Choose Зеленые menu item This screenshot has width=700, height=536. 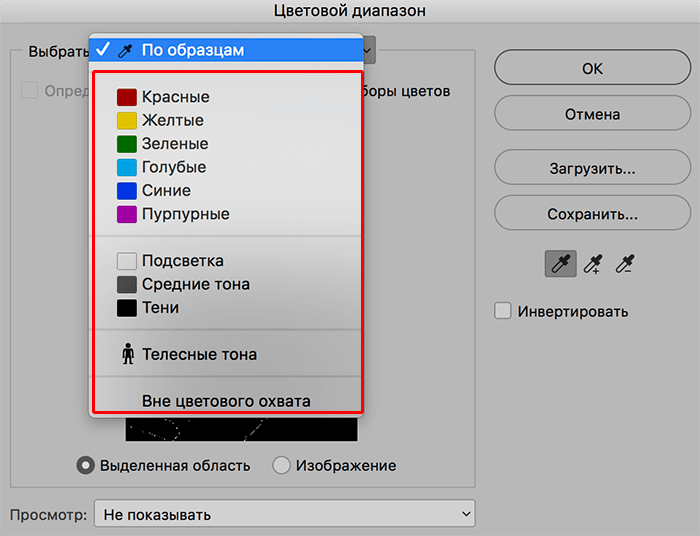click(x=226, y=144)
